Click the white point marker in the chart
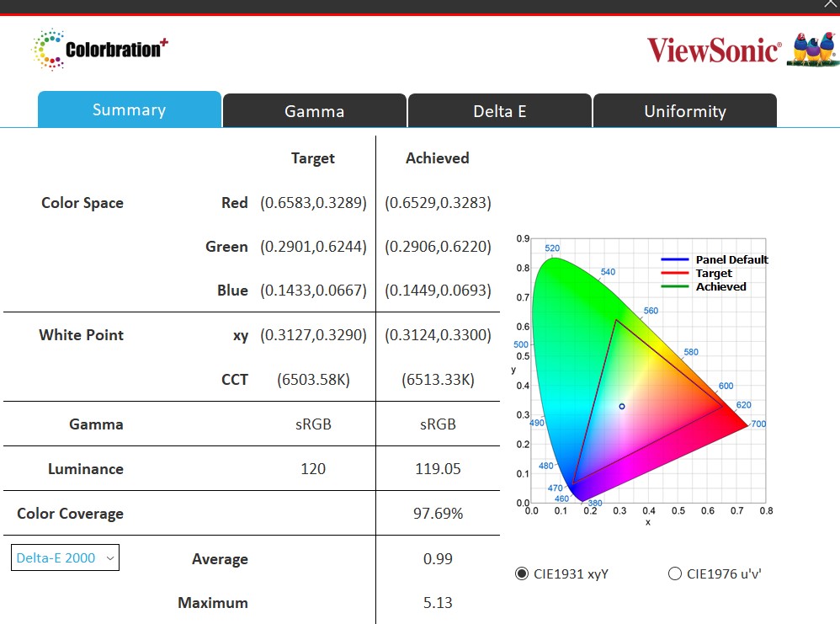The image size is (840, 624). (x=622, y=407)
